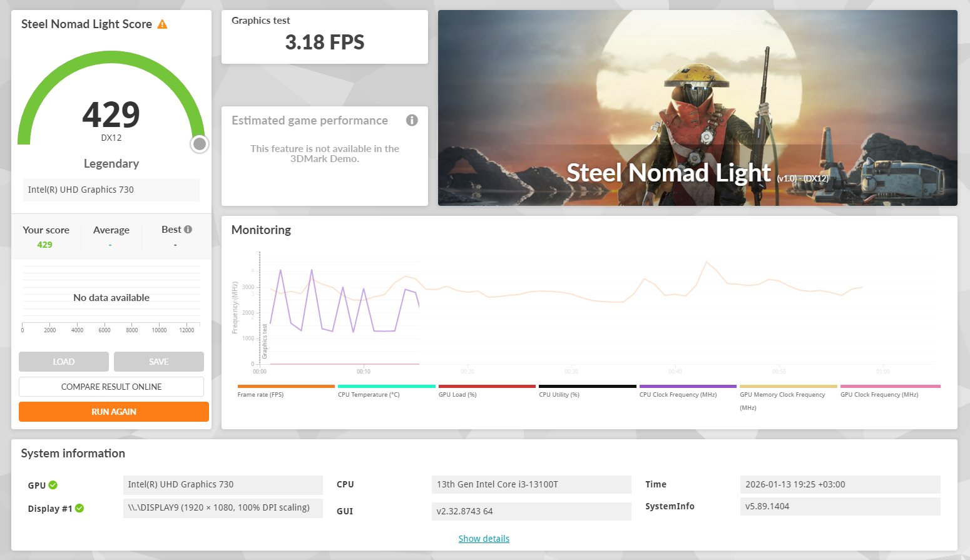The height and width of the screenshot is (560, 970).
Task: Click the GUI version v2.32.8743 64
Action: coord(531,511)
